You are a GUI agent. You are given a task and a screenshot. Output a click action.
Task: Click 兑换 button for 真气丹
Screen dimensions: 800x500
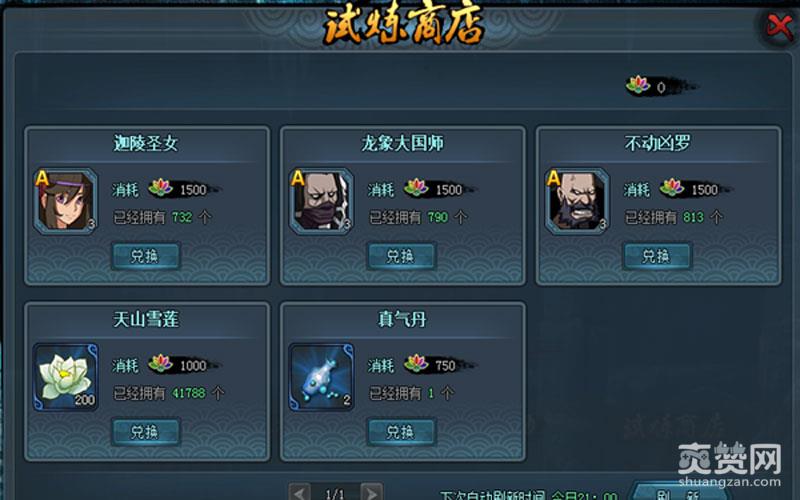click(401, 432)
